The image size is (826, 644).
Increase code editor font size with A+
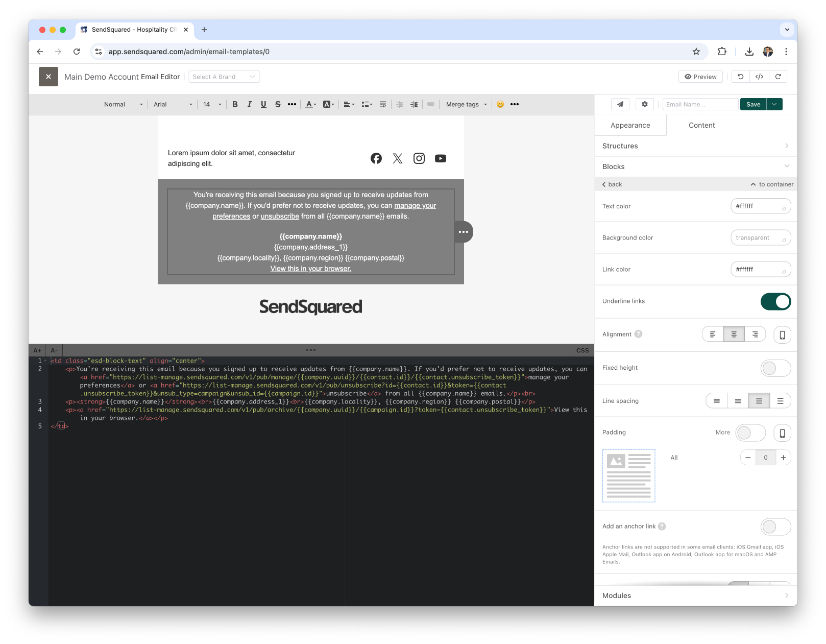(x=37, y=350)
